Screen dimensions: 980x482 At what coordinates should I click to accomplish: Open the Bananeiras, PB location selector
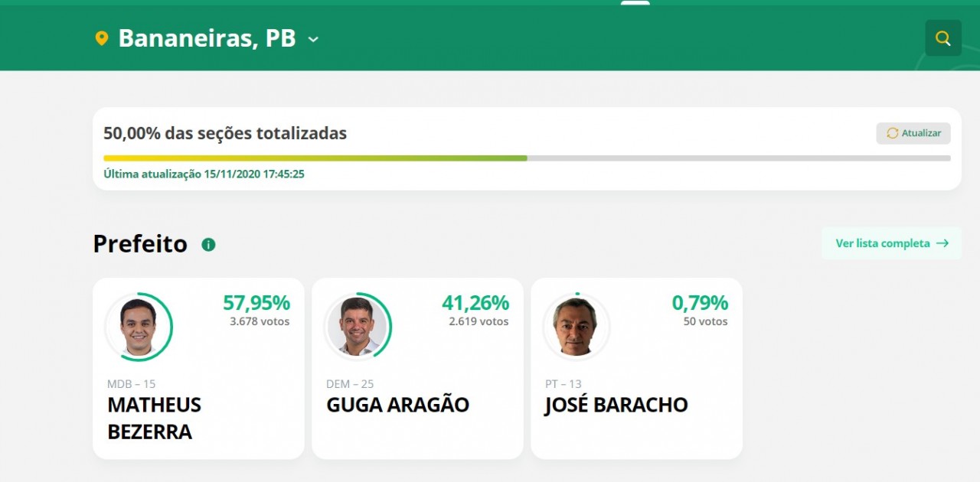(x=207, y=38)
